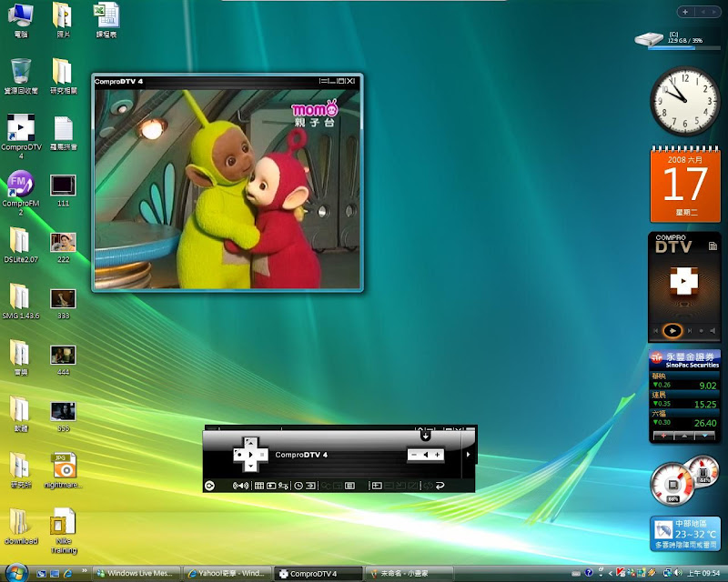This screenshot has width=728, height=582.
Task: Click the document icon in DTV gadget corner
Action: (713, 246)
